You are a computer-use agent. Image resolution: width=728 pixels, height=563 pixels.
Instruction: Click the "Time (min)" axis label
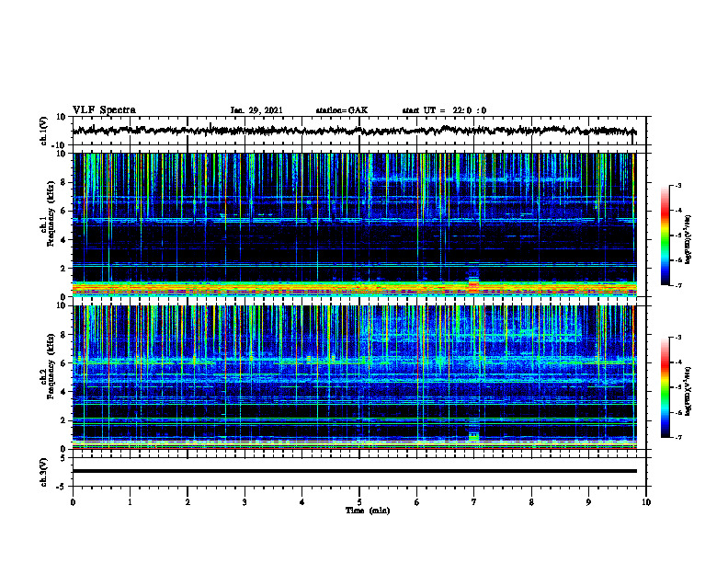(x=368, y=511)
